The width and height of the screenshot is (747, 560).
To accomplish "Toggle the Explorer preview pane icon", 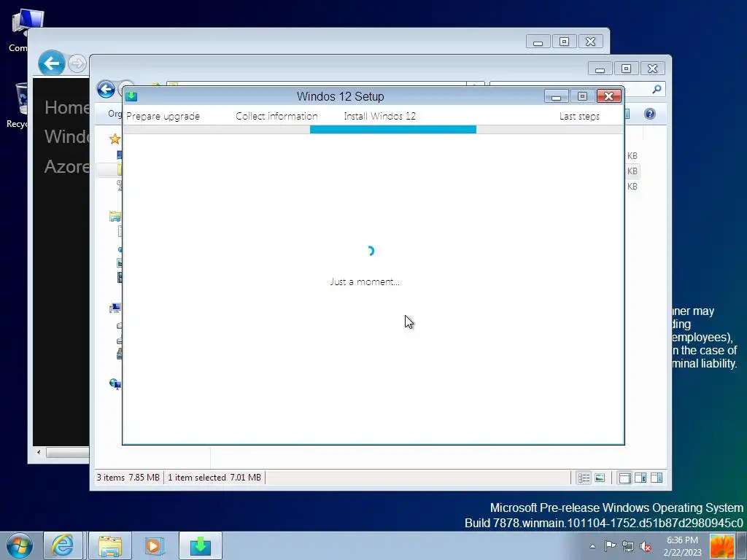I will pos(657,478).
